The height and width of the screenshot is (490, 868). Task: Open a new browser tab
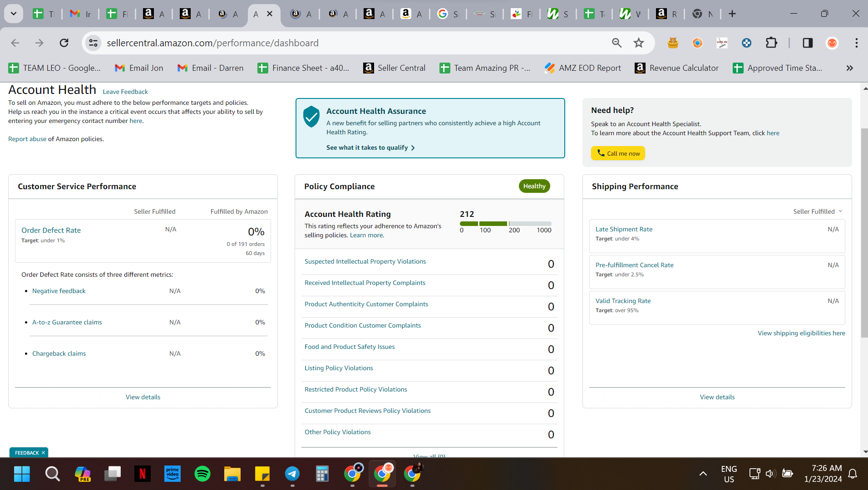click(x=732, y=14)
